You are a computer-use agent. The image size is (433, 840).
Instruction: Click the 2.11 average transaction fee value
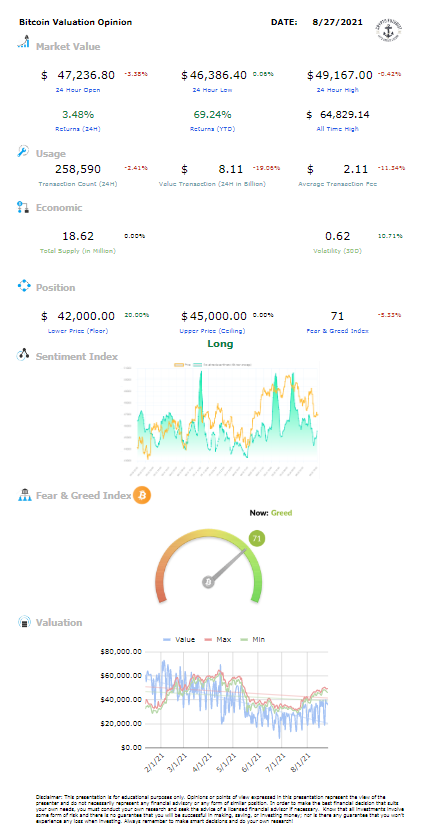(x=356, y=169)
